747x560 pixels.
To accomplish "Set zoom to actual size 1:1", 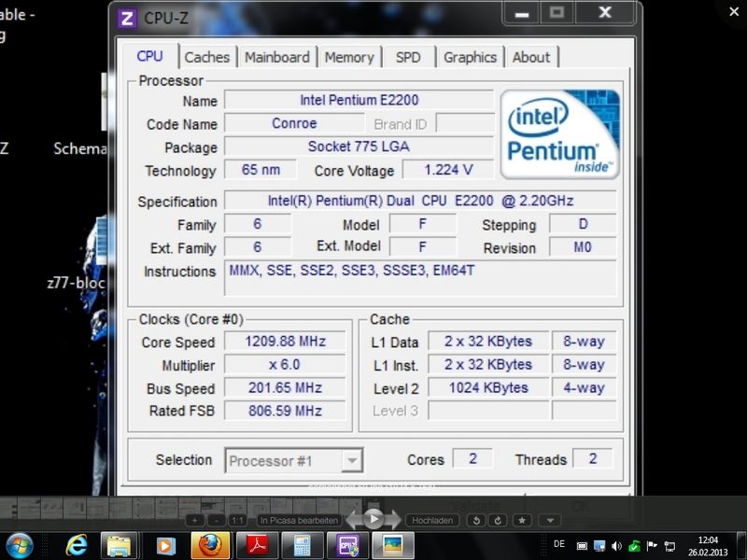I will pos(238,520).
